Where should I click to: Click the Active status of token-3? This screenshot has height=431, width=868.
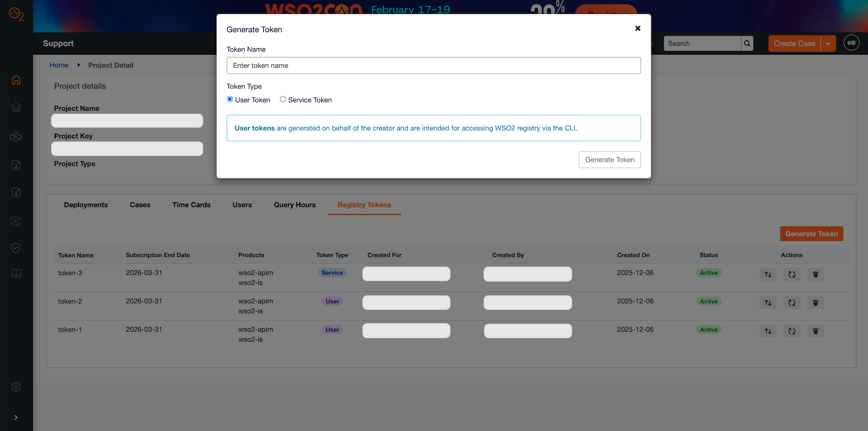[x=709, y=273]
